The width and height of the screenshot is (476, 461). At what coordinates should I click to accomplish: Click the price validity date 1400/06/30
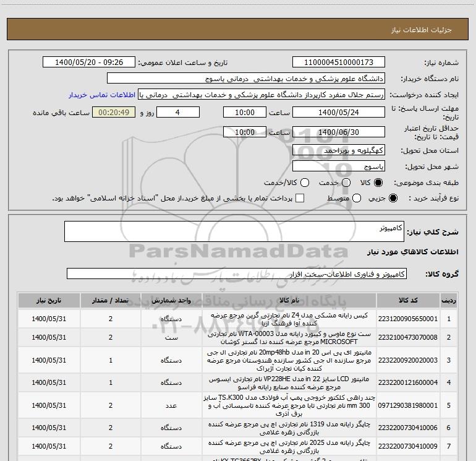point(339,132)
